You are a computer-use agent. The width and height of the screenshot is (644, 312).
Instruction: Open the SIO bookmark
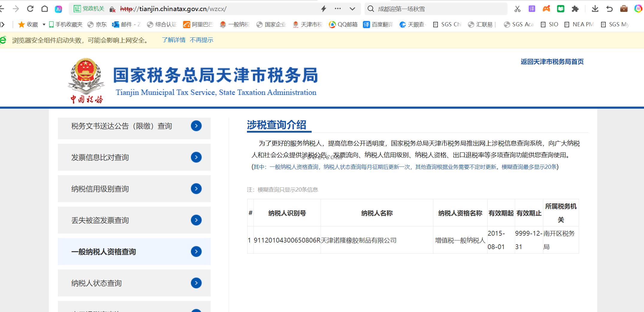549,25
